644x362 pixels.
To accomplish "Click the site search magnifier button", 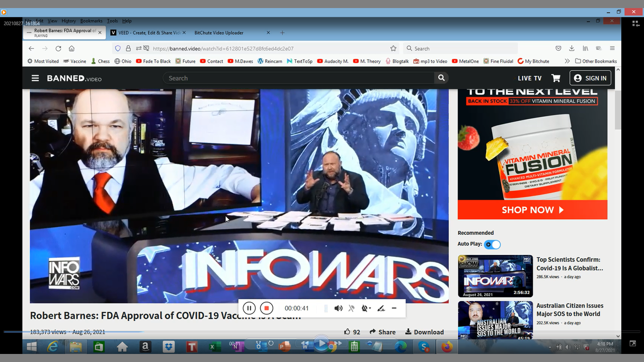I will pyautogui.click(x=441, y=78).
